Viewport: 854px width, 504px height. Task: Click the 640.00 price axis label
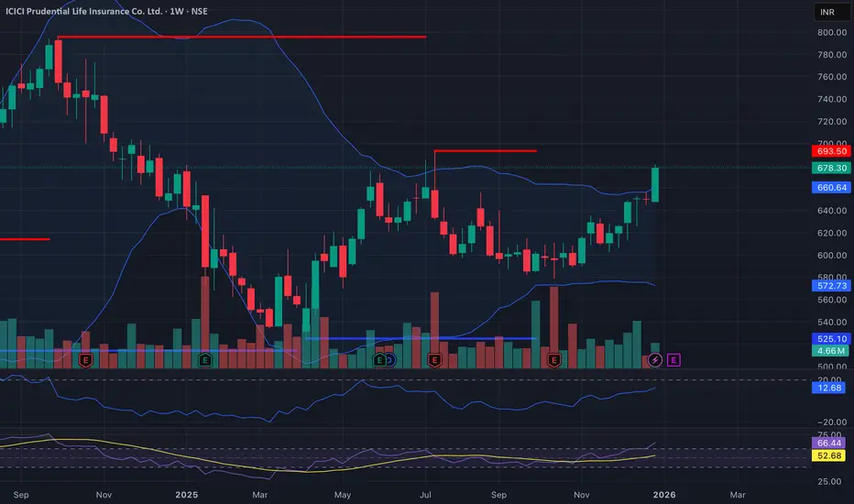832,211
